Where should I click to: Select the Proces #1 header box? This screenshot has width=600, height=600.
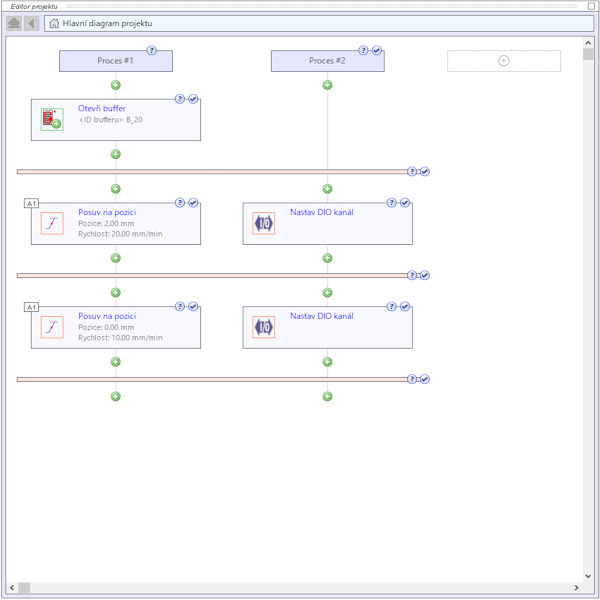pos(116,61)
